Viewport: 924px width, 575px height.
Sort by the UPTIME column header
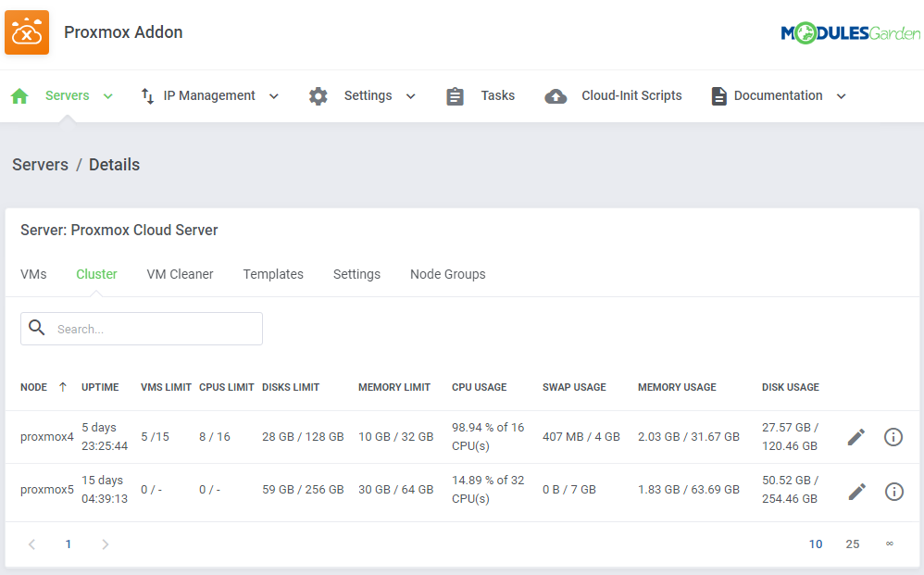pyautogui.click(x=100, y=387)
